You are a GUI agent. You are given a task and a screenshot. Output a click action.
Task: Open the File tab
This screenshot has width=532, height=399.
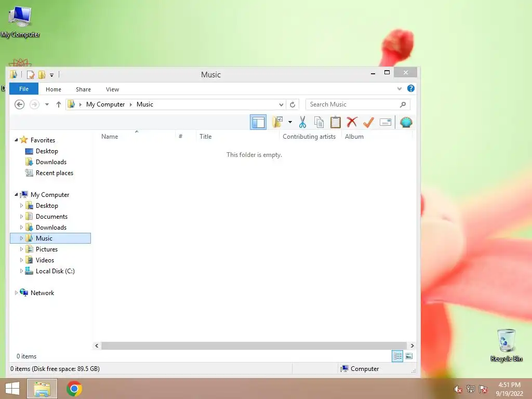24,89
